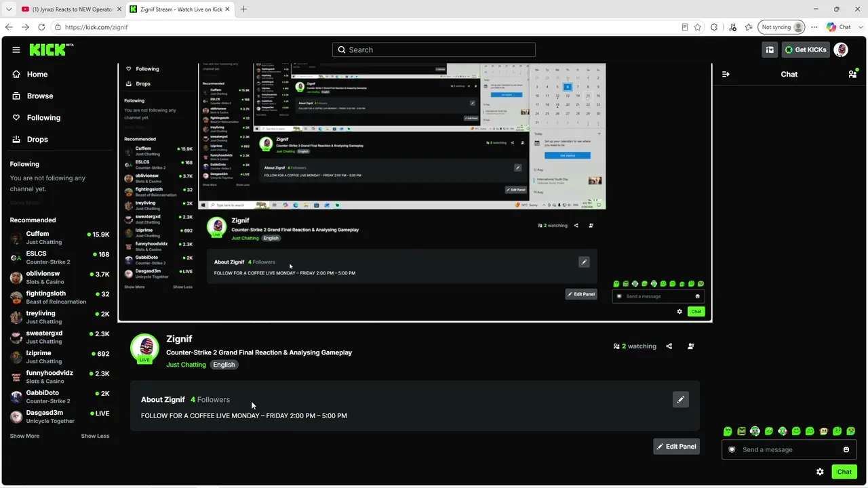Open a new browser tab
The image size is (868, 488).
point(243,9)
